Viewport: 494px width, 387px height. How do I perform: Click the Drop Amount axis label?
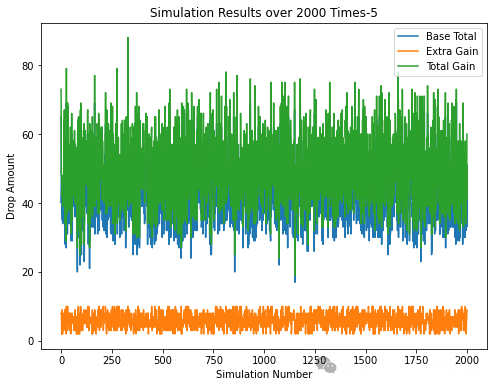click(10, 187)
